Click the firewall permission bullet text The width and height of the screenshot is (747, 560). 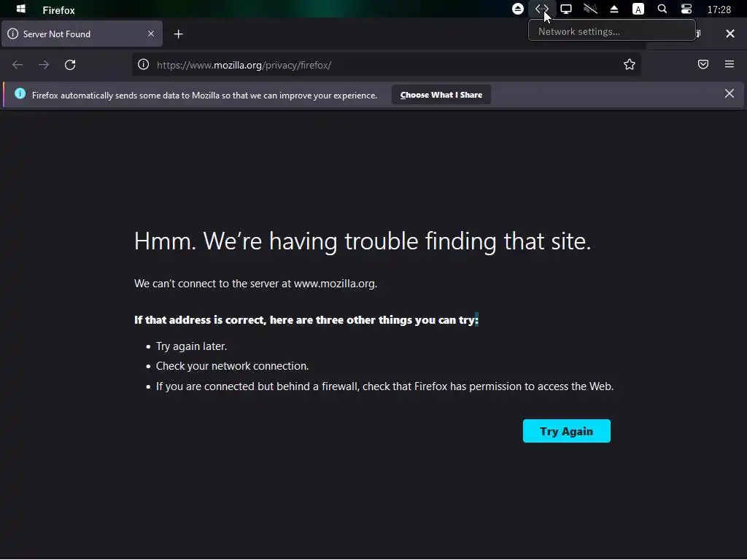(x=385, y=386)
